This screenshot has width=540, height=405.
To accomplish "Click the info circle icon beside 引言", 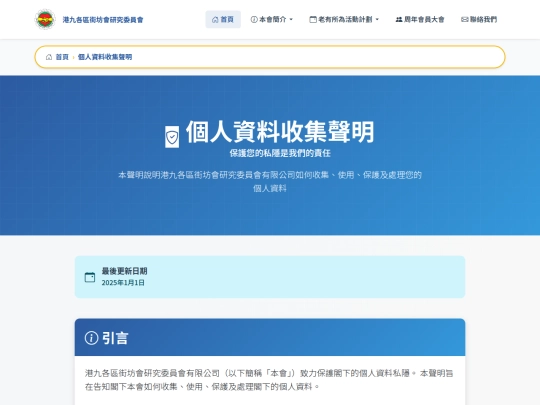I will click(91, 338).
